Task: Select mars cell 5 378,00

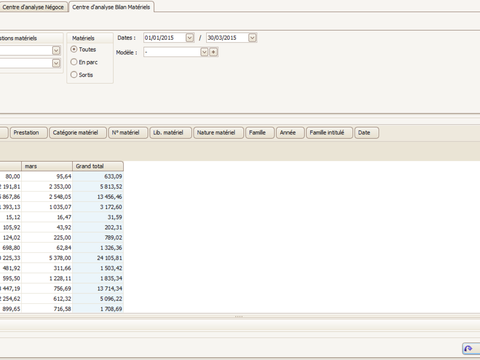Action: pos(47,258)
